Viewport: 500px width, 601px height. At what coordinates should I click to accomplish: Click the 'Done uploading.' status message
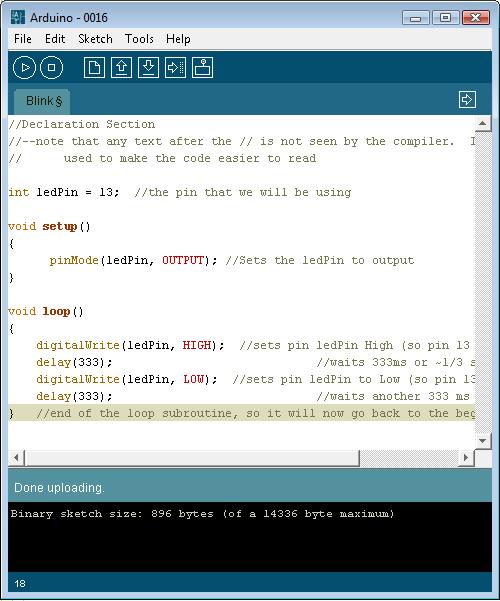(59, 488)
